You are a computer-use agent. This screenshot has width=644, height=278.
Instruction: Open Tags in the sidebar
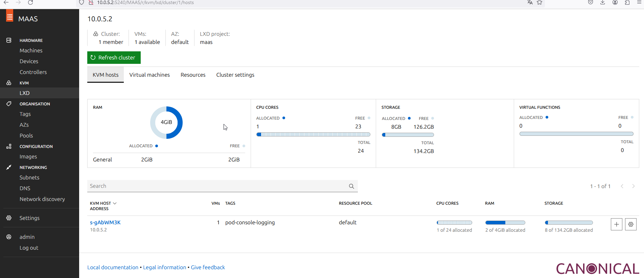[x=25, y=114]
